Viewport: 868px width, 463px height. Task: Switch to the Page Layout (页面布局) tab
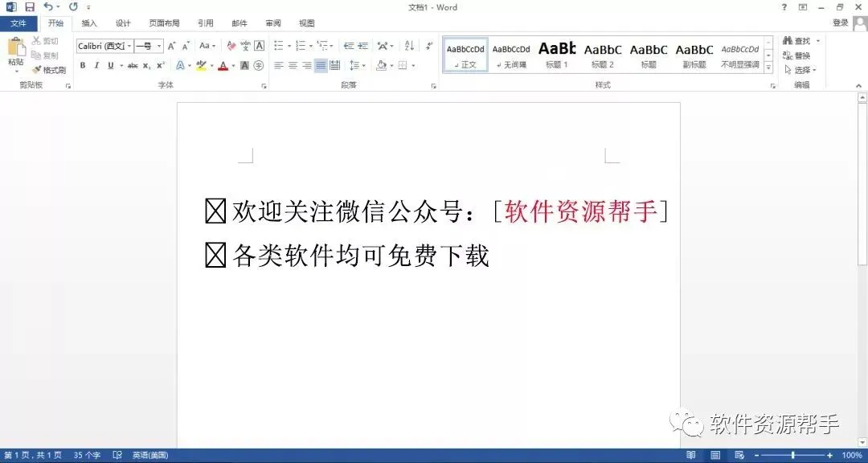point(165,23)
